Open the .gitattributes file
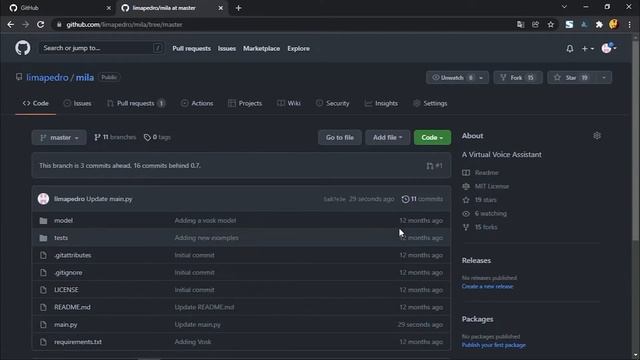The image size is (640, 360). point(73,255)
